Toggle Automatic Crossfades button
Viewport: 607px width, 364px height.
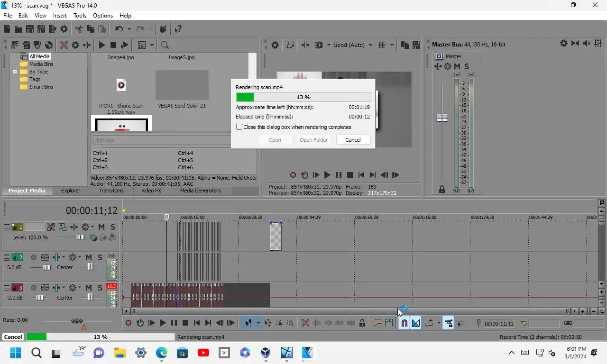click(416, 323)
